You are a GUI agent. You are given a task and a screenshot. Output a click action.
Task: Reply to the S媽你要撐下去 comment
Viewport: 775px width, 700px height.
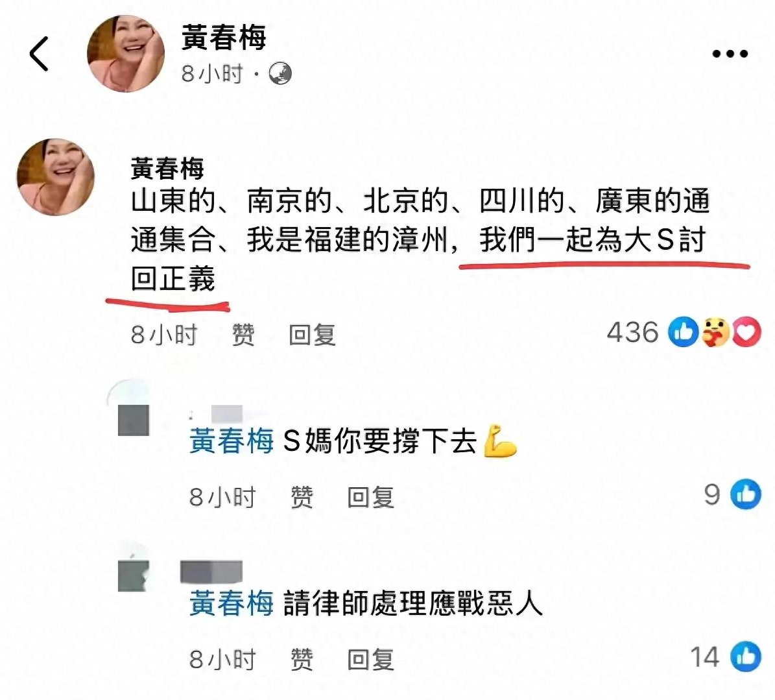[370, 497]
